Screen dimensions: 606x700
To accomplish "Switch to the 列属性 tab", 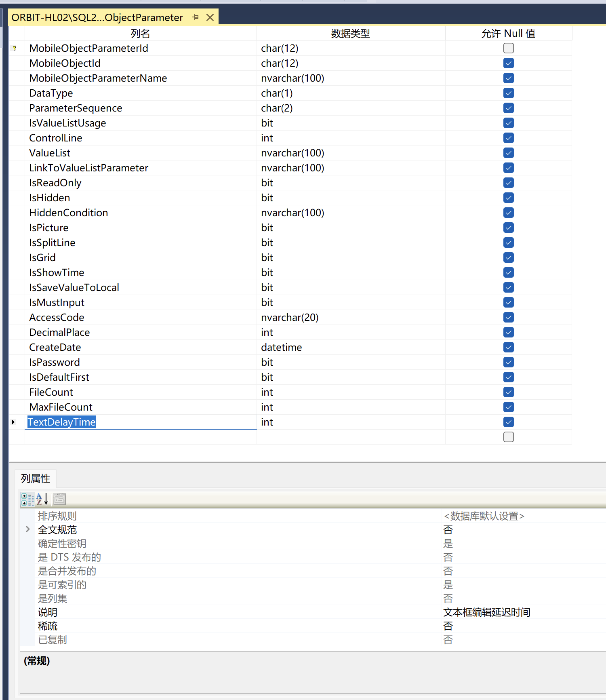I will click(x=36, y=479).
